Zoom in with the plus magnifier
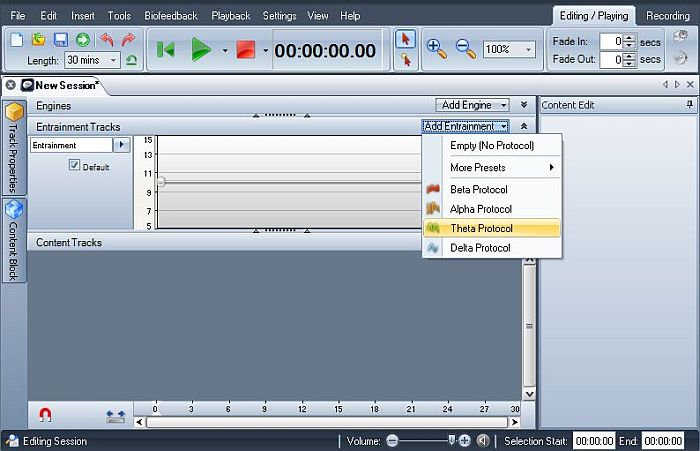 tap(436, 49)
